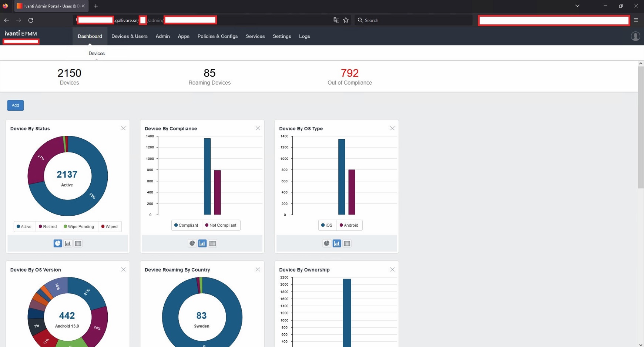This screenshot has height=347, width=644.
Task: Open the Devices & Users menu
Action: pyautogui.click(x=130, y=36)
